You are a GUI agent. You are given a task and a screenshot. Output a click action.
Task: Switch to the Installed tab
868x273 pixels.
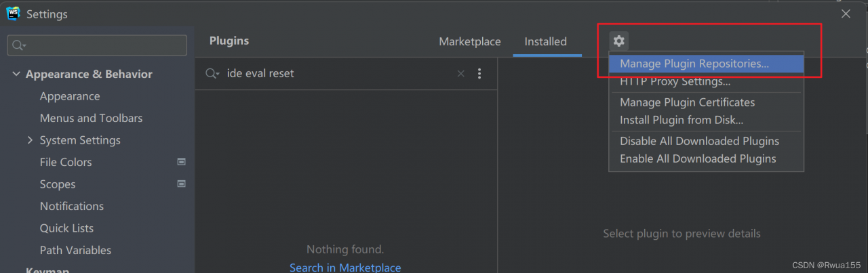pos(545,41)
